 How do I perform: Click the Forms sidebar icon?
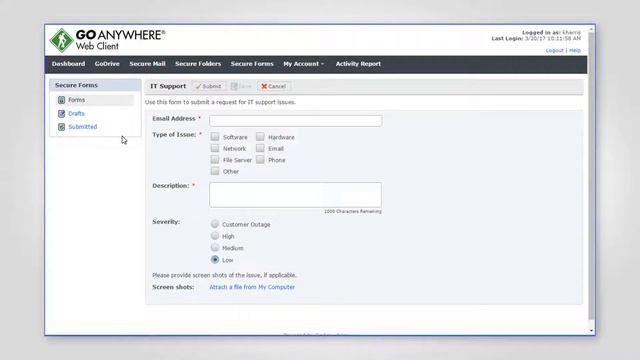61,100
